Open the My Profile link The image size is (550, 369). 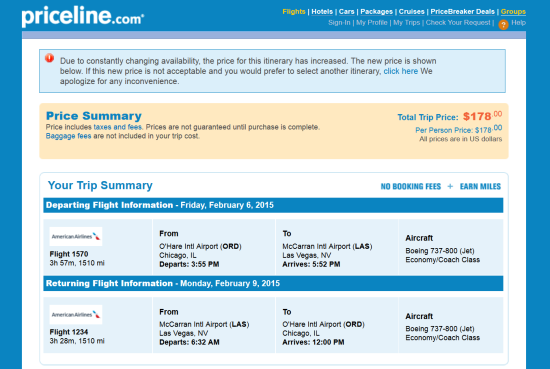(x=372, y=23)
